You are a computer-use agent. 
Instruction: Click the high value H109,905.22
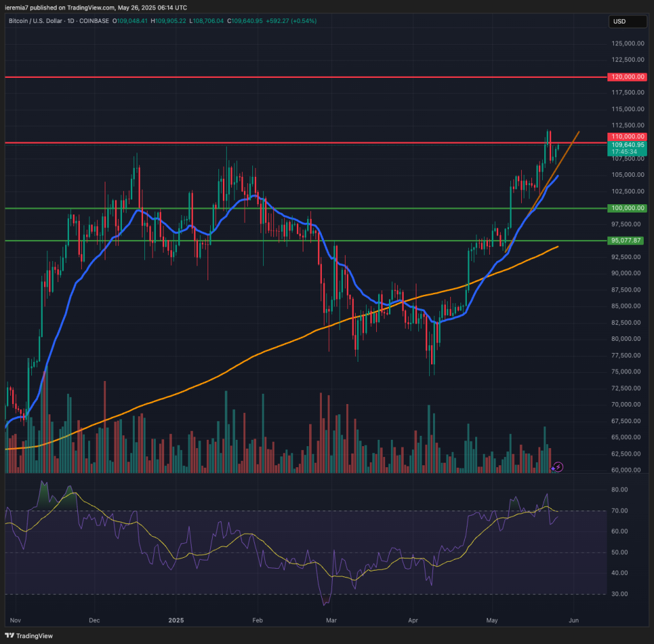click(x=168, y=21)
